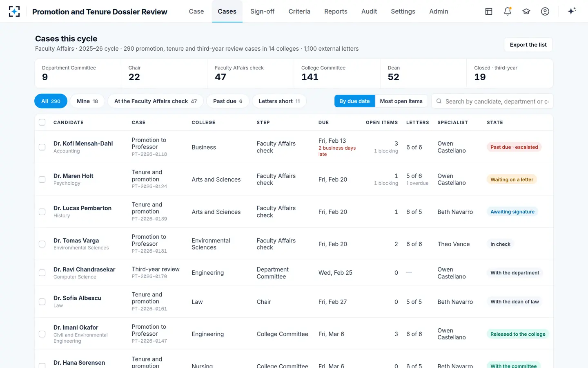Open the notifications bell
The width and height of the screenshot is (588, 368).
[508, 11]
